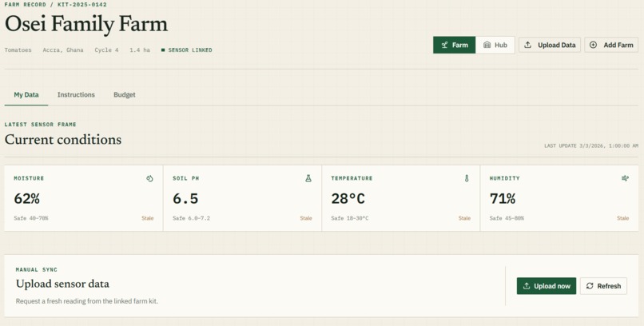The width and height of the screenshot is (644, 326).
Task: Click the Accra, Ghana location label
Action: 63,50
